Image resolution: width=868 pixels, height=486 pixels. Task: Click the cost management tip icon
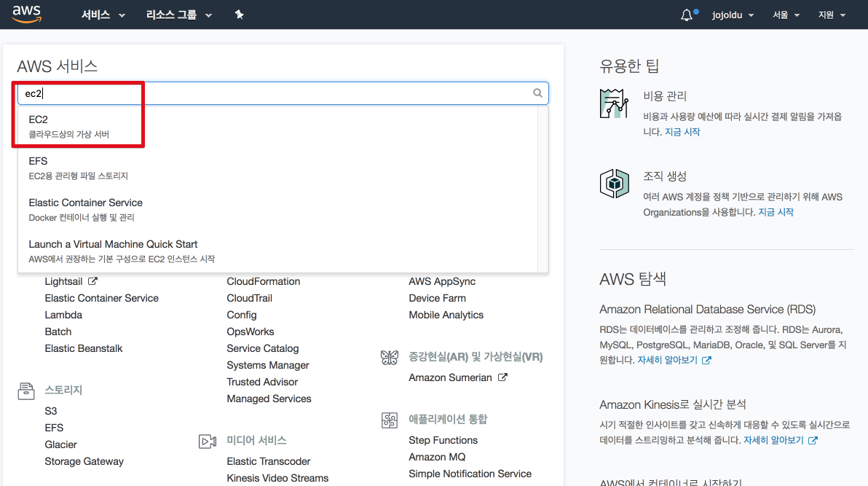click(614, 103)
